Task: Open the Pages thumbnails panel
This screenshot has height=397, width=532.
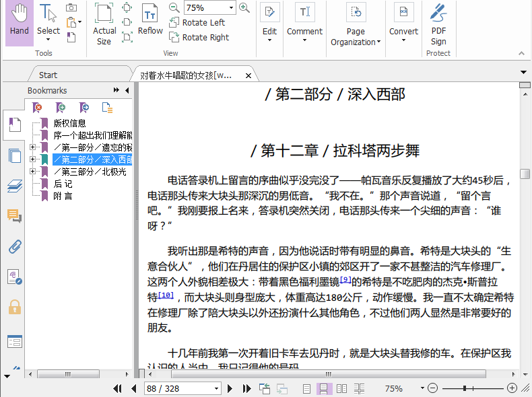Action: [x=14, y=156]
